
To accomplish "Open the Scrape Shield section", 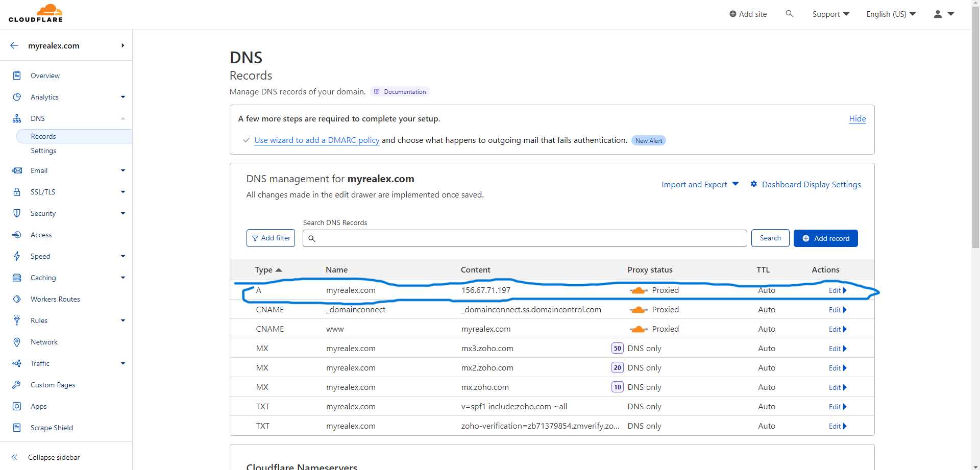I will [52, 428].
